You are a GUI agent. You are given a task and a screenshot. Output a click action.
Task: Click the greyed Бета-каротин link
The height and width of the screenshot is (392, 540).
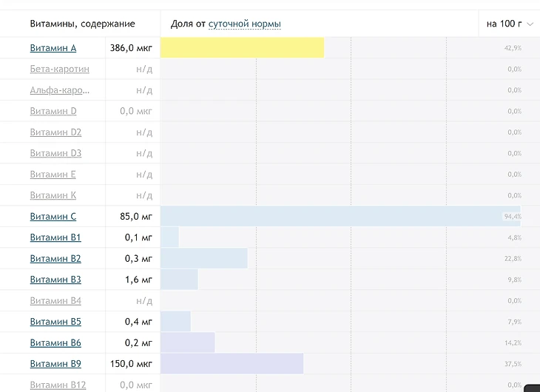[x=59, y=69]
